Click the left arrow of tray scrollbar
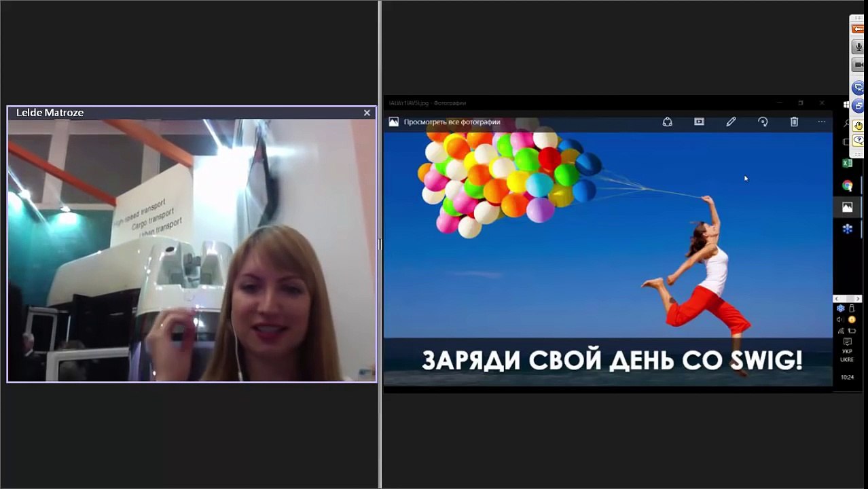The height and width of the screenshot is (489, 868). click(837, 299)
